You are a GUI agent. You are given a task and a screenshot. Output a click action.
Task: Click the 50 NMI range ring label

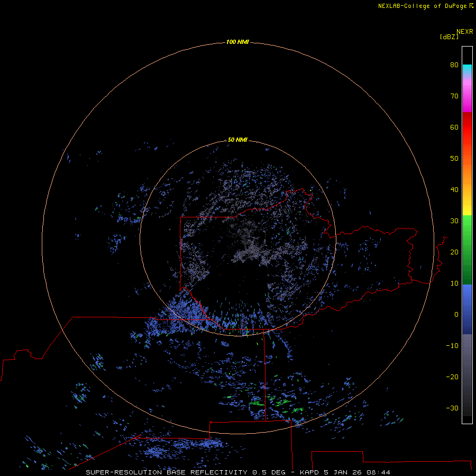[237, 140]
